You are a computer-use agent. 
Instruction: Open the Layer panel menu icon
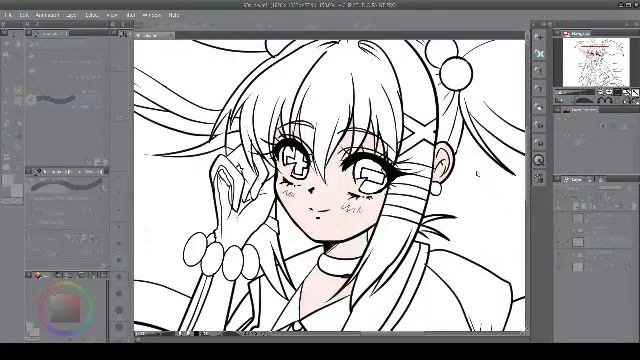pyautogui.click(x=557, y=180)
